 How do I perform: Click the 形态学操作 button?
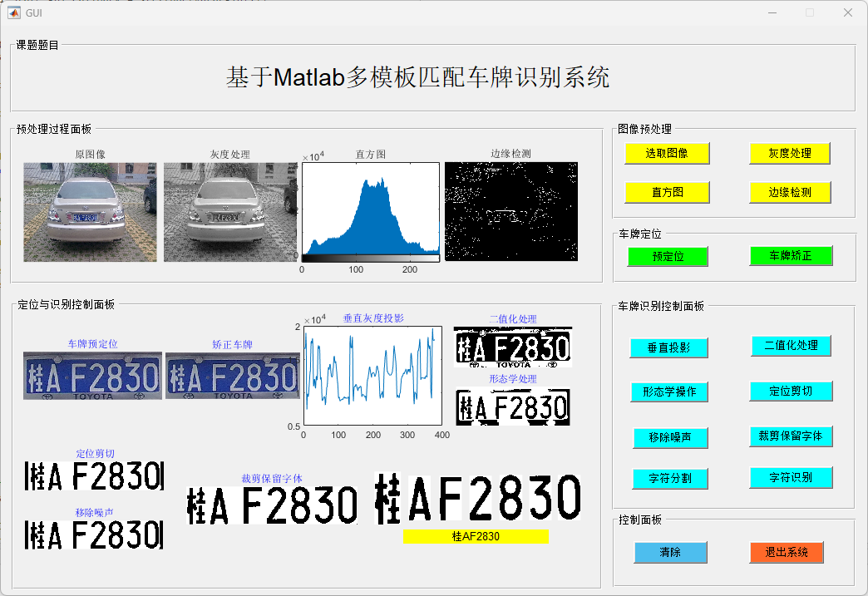[668, 392]
